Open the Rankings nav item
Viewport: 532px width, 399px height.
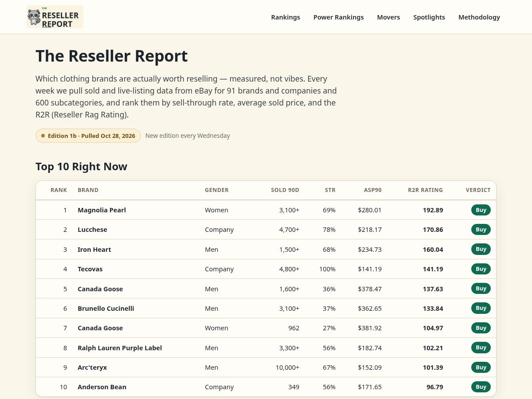point(286,17)
